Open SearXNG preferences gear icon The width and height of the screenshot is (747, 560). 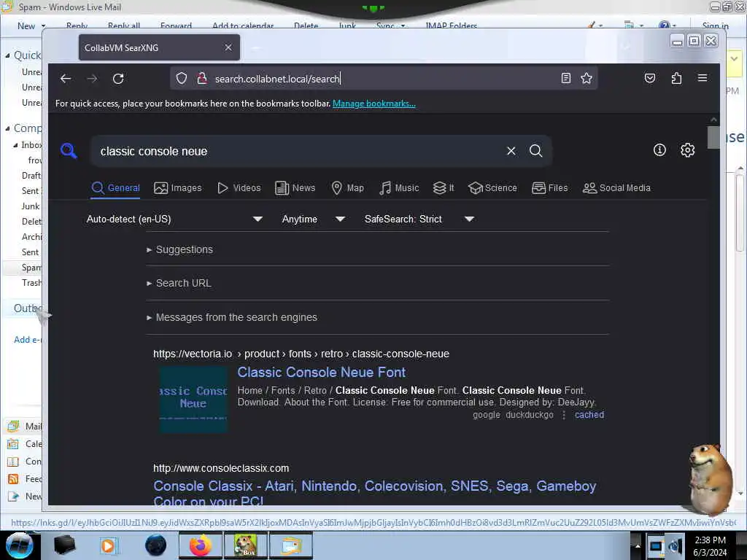pos(687,150)
